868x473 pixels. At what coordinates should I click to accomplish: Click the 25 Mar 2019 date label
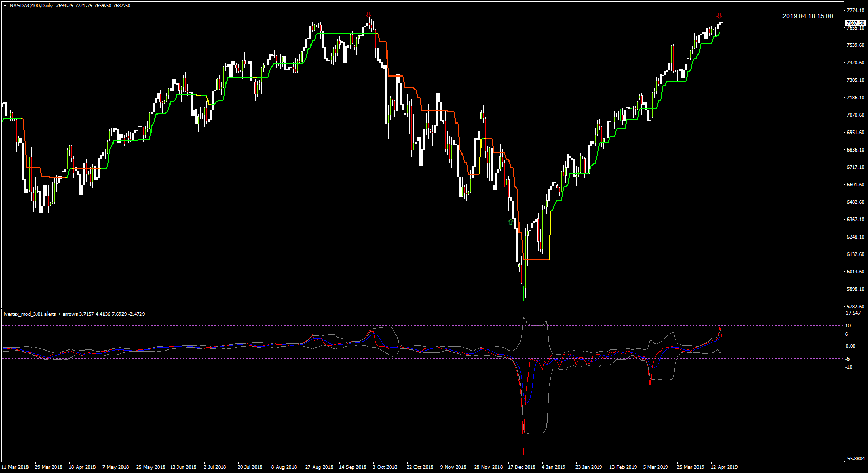tap(691, 467)
